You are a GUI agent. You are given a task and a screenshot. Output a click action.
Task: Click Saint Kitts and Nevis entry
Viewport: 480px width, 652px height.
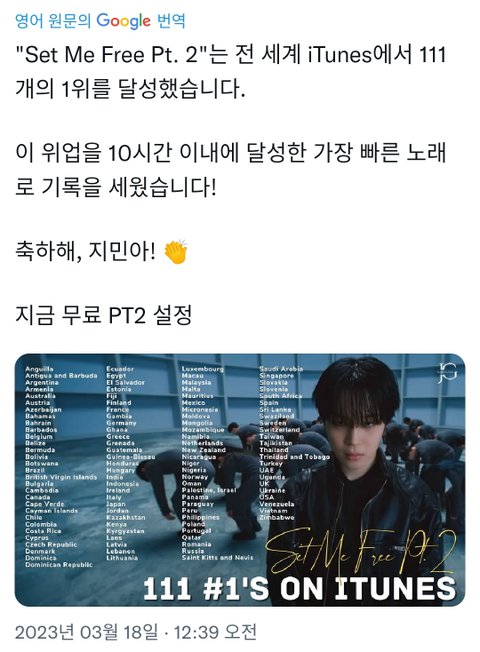tap(217, 558)
